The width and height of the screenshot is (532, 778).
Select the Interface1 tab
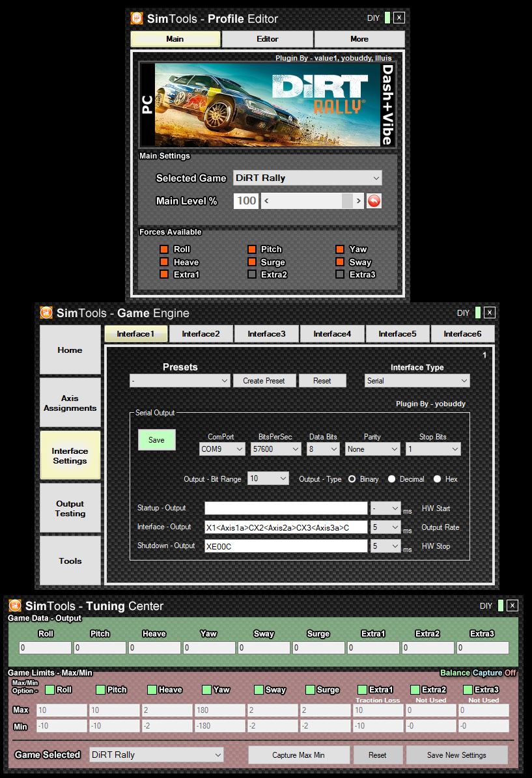(x=135, y=334)
